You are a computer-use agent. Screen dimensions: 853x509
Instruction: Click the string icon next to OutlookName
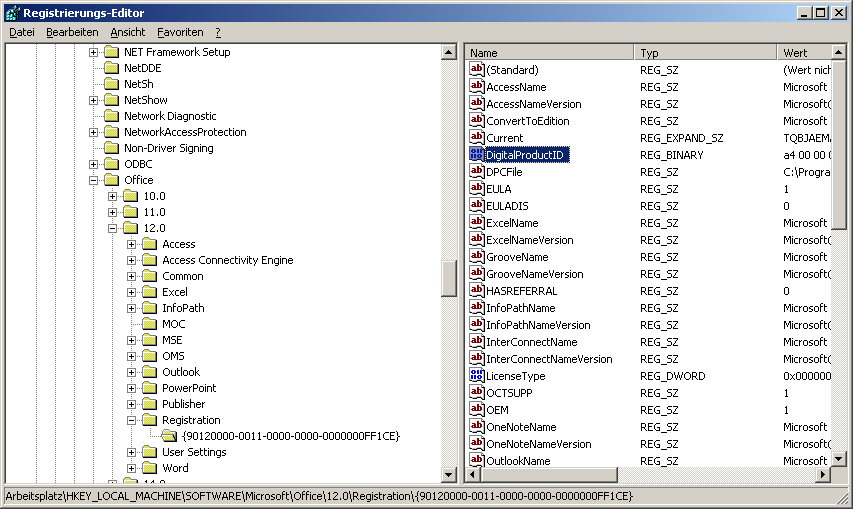click(476, 460)
